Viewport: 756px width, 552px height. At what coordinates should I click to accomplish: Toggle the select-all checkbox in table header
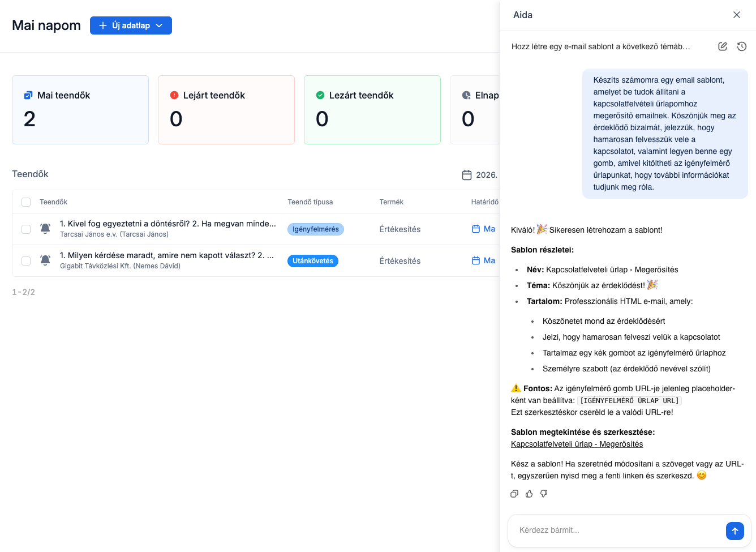point(26,202)
